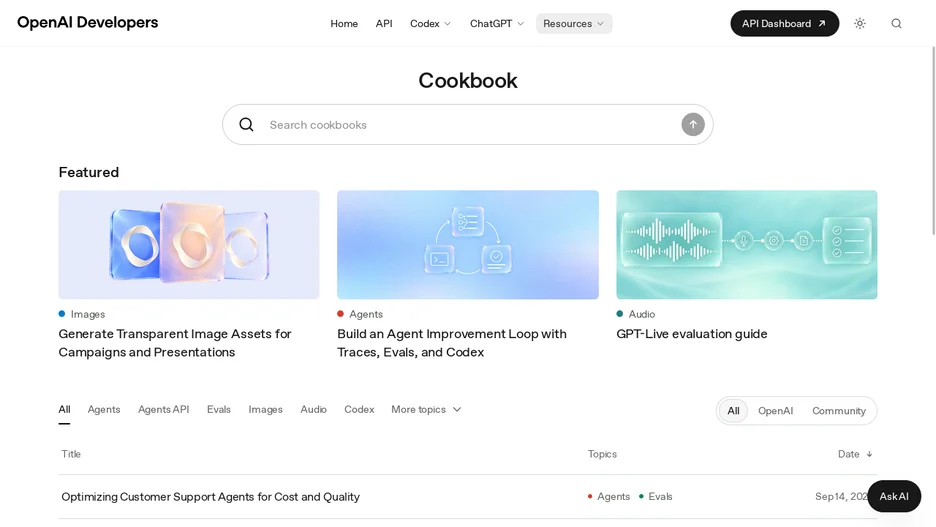Sort the list by the Date column header

coord(855,454)
